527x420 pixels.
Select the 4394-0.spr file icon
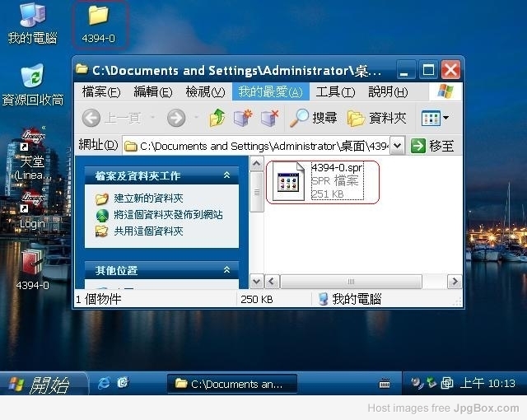pyautogui.click(x=288, y=182)
